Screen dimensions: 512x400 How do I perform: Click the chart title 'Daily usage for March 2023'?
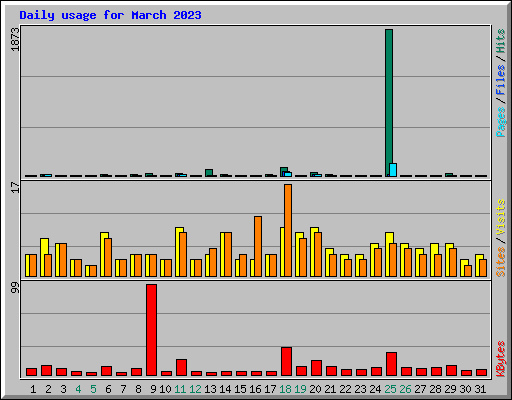pos(110,15)
